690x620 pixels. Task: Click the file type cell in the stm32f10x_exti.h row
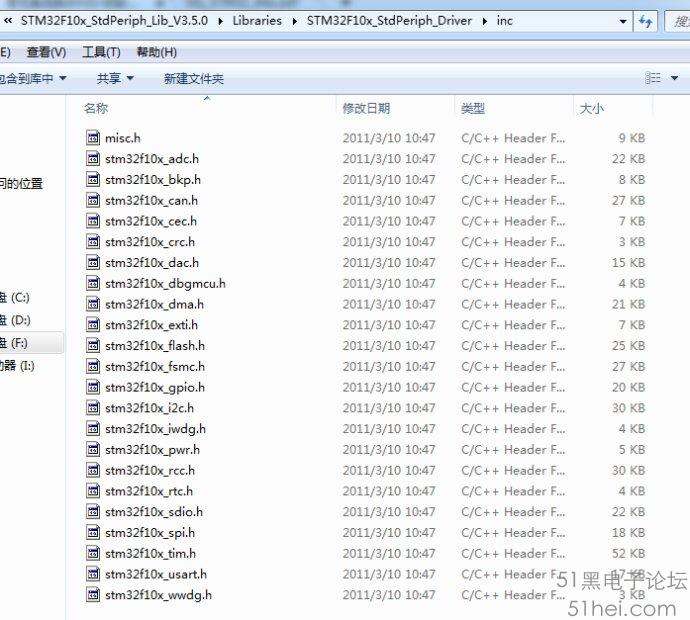(513, 325)
